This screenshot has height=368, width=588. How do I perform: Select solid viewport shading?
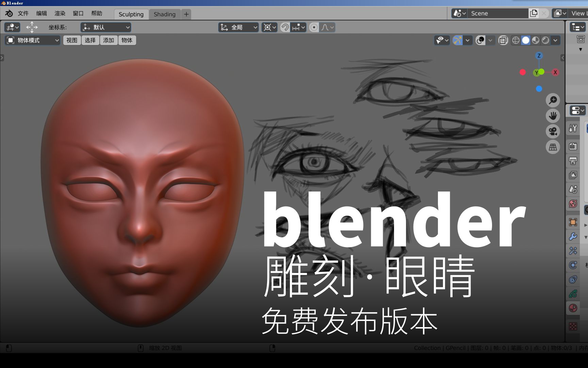tap(526, 40)
